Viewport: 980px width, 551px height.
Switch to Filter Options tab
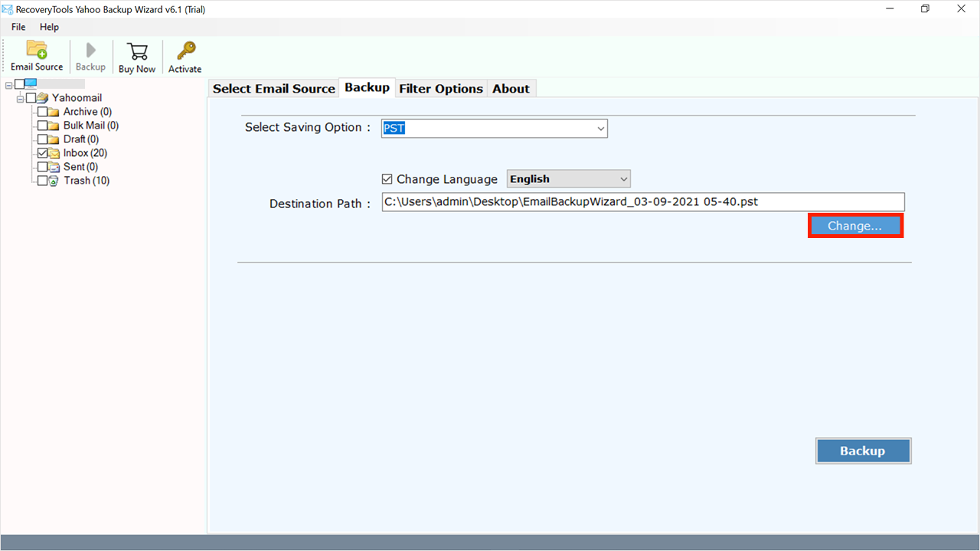[441, 88]
